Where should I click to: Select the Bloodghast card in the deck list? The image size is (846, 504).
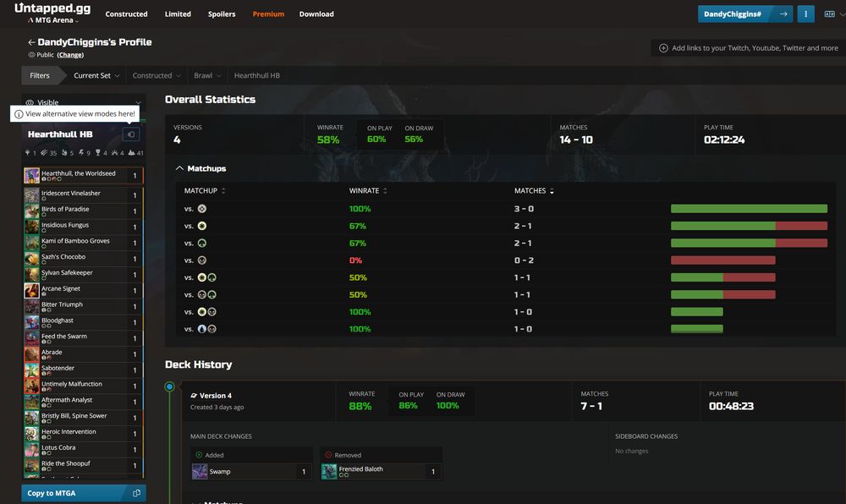click(84, 322)
